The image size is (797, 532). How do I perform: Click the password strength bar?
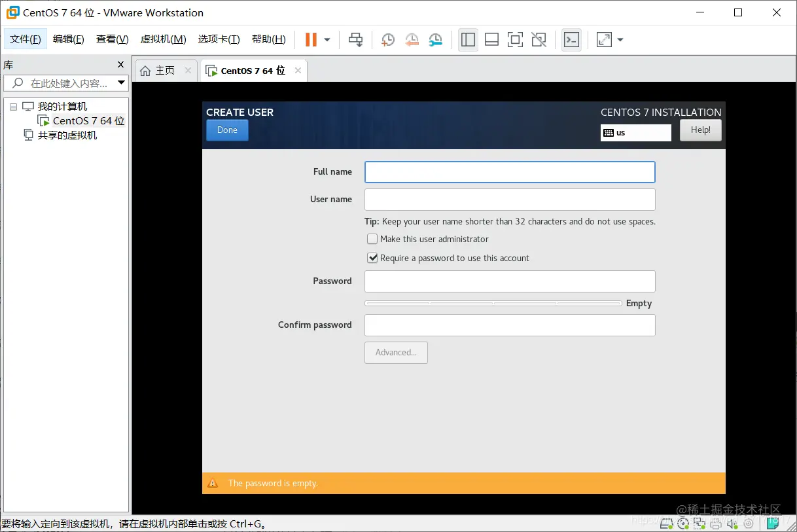493,304
